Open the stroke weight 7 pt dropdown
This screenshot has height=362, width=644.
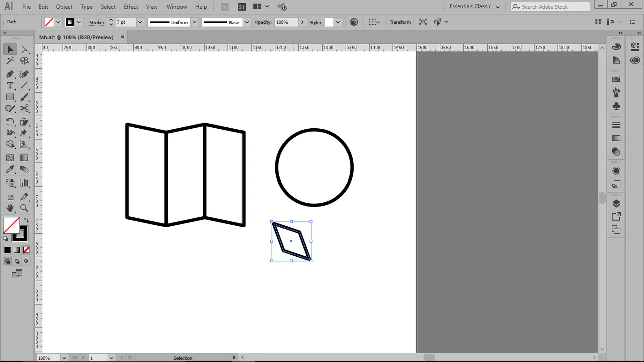[140, 22]
